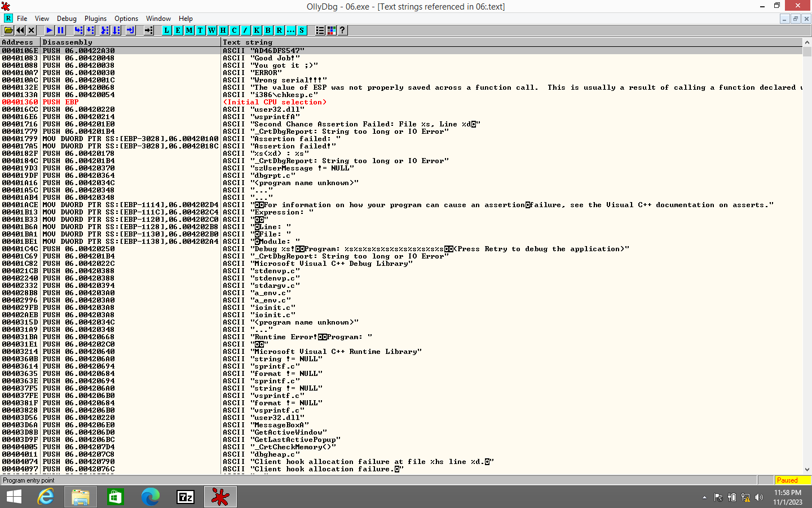Select the "GetActiveWindow" string row
This screenshot has height=508, width=812.
401,432
